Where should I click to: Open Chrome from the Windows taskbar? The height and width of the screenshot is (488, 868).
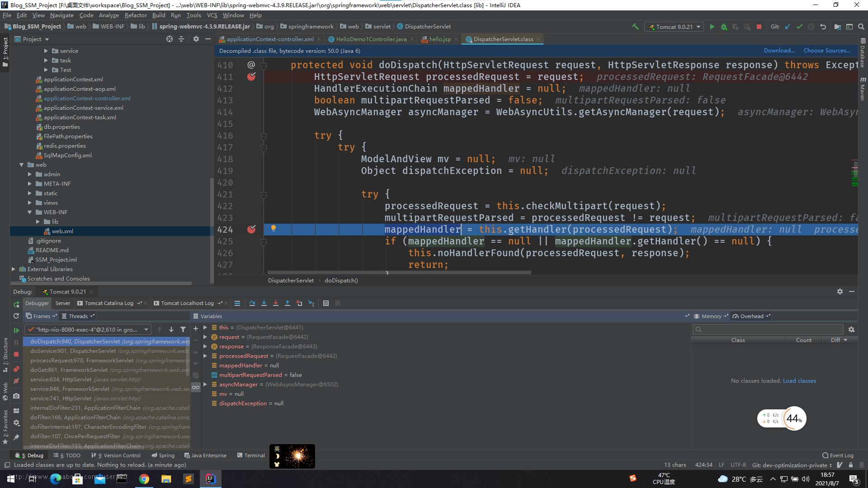[x=144, y=479]
